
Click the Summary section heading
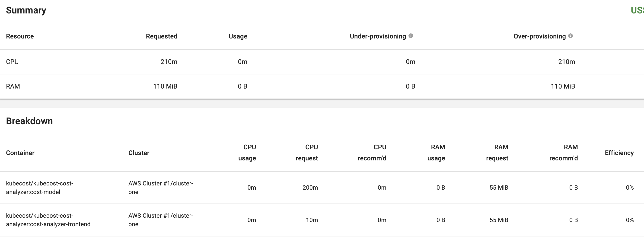26,10
